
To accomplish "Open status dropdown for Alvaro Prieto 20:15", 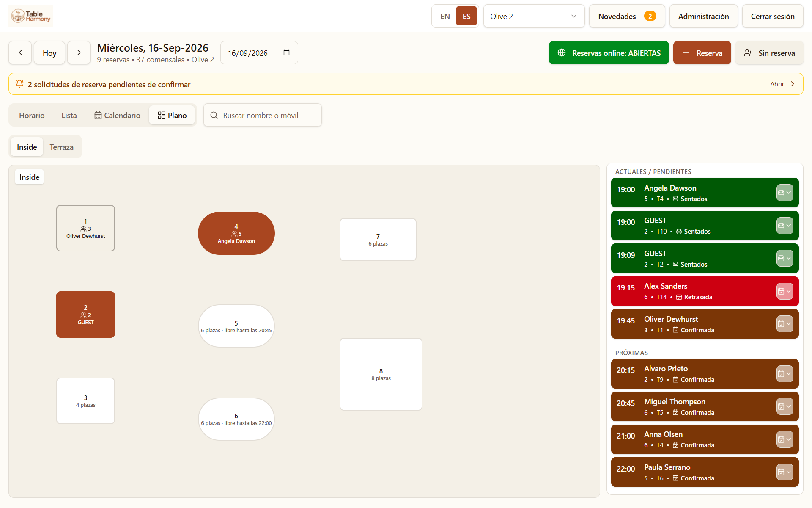I will pyautogui.click(x=785, y=374).
